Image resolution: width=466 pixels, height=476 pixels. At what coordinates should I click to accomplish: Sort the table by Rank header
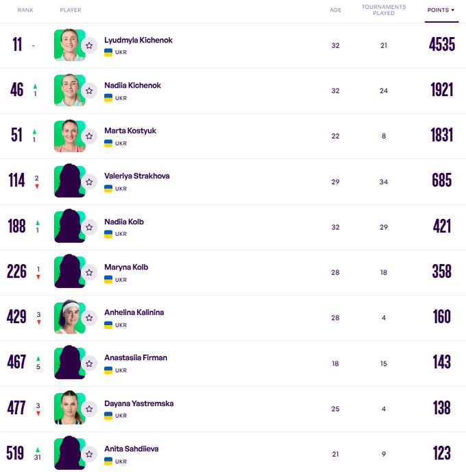point(25,10)
